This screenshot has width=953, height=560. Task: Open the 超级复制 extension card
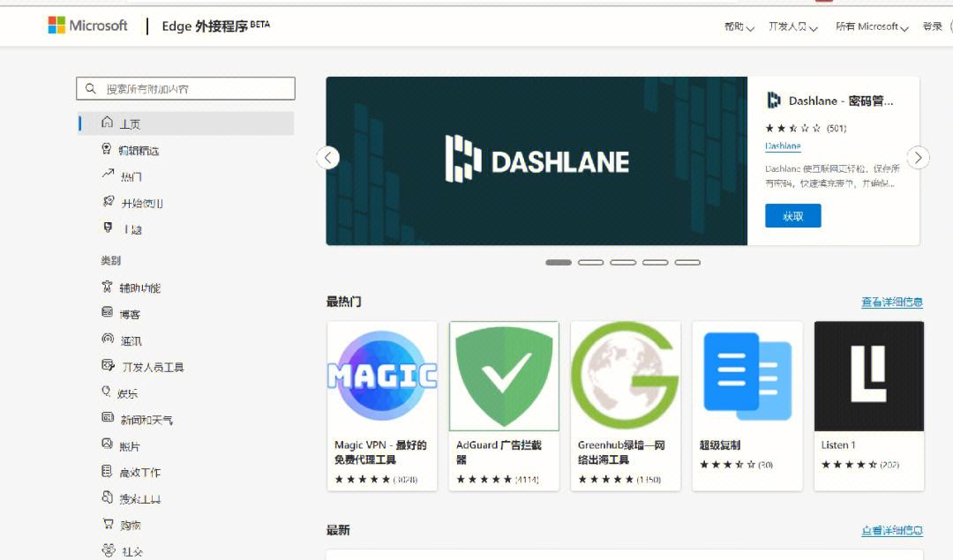pos(747,406)
